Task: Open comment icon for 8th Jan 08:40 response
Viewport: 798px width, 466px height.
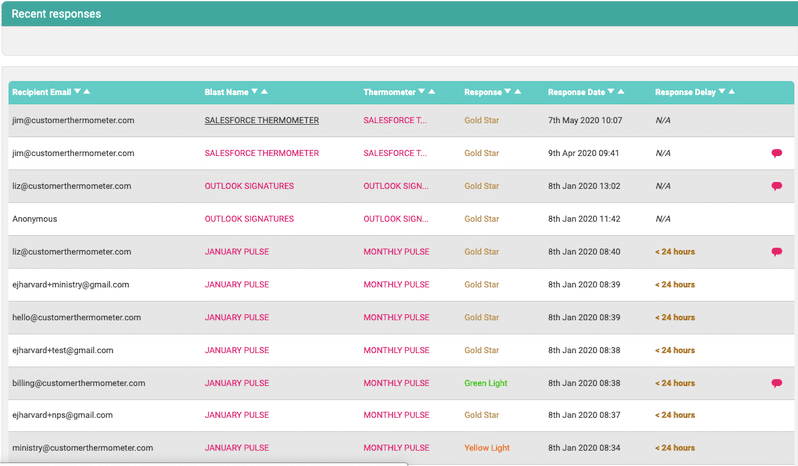Action: point(777,252)
